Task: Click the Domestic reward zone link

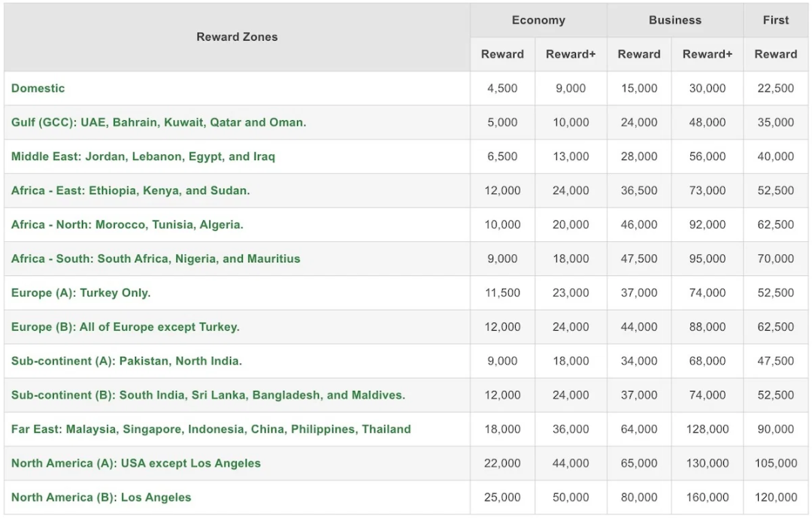Action: 38,88
